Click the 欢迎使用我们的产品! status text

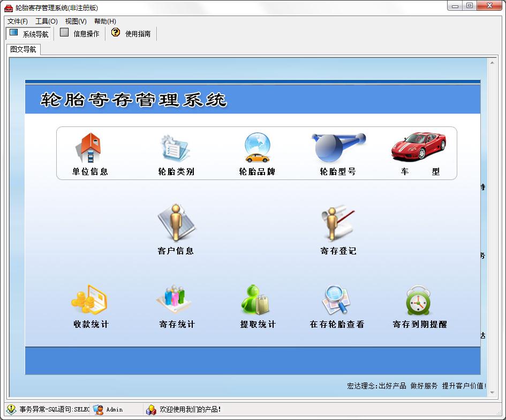(191, 409)
